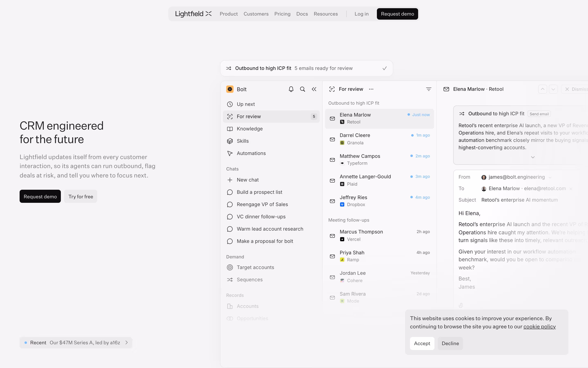
Task: Click the Subject field in email draft
Action: (x=520, y=200)
